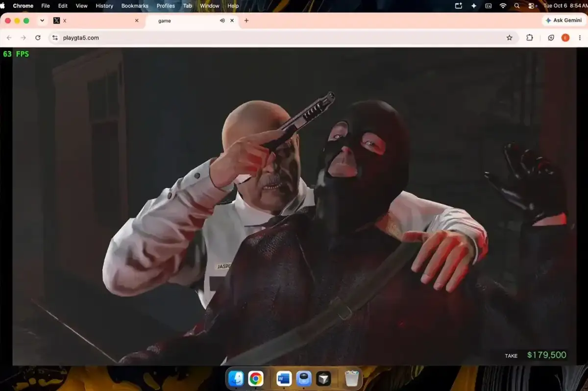Open the History menu
Image resolution: width=588 pixels, height=391 pixels.
tap(104, 6)
